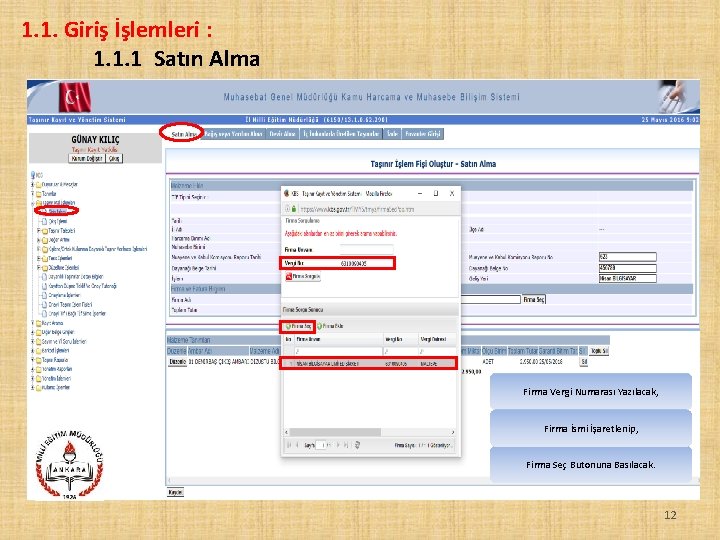Go to next page in popup pager
The height and width of the screenshot is (540, 720).
point(338,445)
